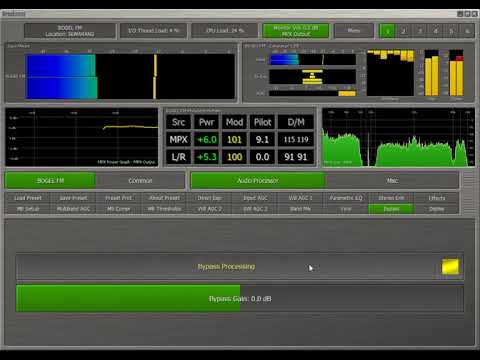Click the blue input level meter
The width and height of the screenshot is (480, 360).
coord(130,77)
